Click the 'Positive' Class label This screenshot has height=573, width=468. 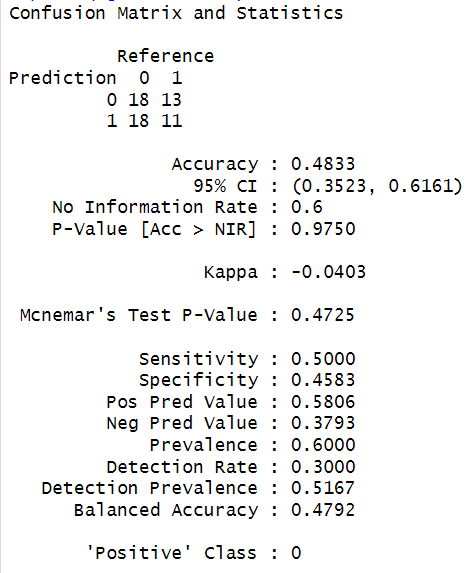point(172,553)
